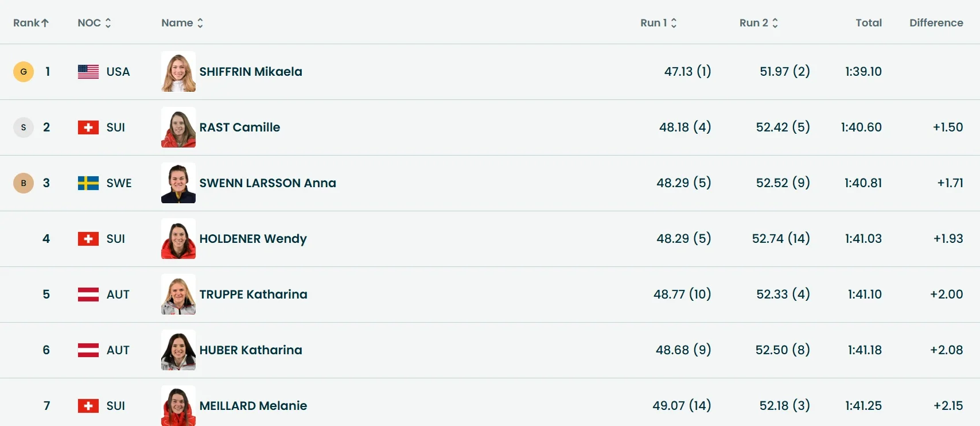Click Mikaela Shiffrin's portrait photo
The width and height of the screenshot is (980, 426).
[x=178, y=72]
